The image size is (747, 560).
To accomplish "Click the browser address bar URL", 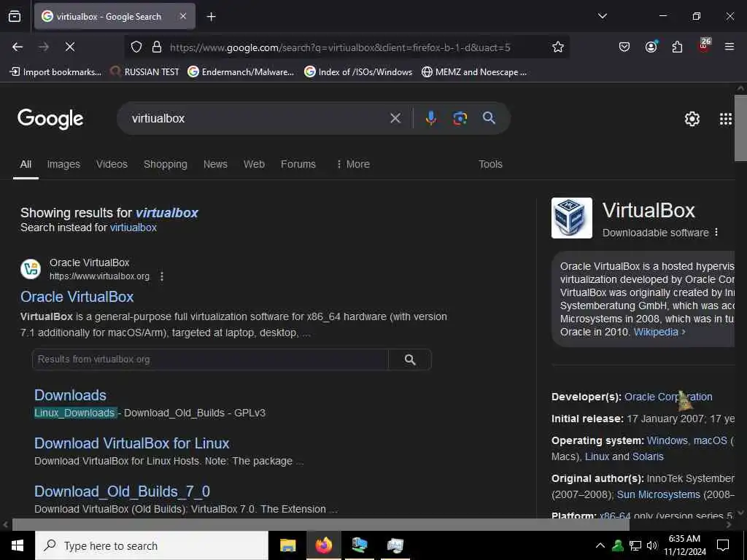I will tap(340, 47).
